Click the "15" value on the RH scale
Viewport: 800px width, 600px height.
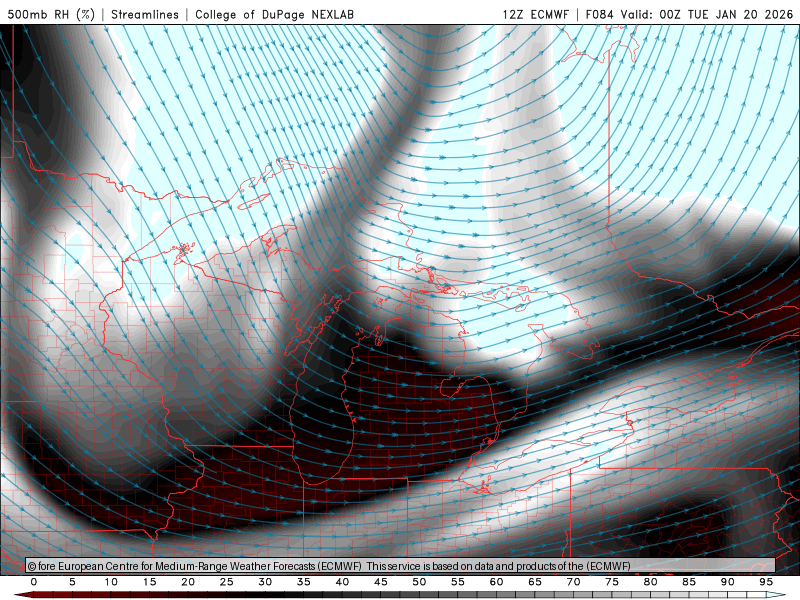coord(149,582)
